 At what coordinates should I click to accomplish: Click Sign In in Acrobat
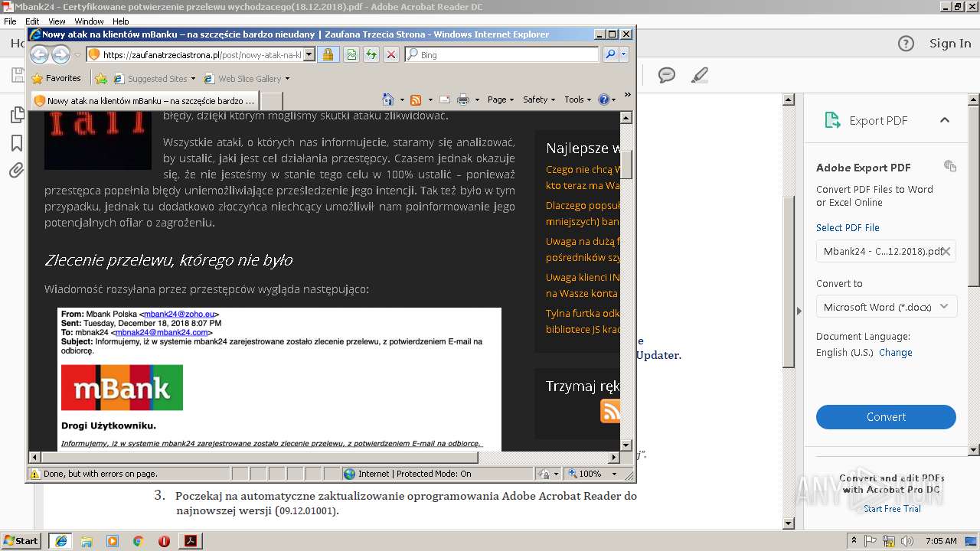click(x=950, y=44)
